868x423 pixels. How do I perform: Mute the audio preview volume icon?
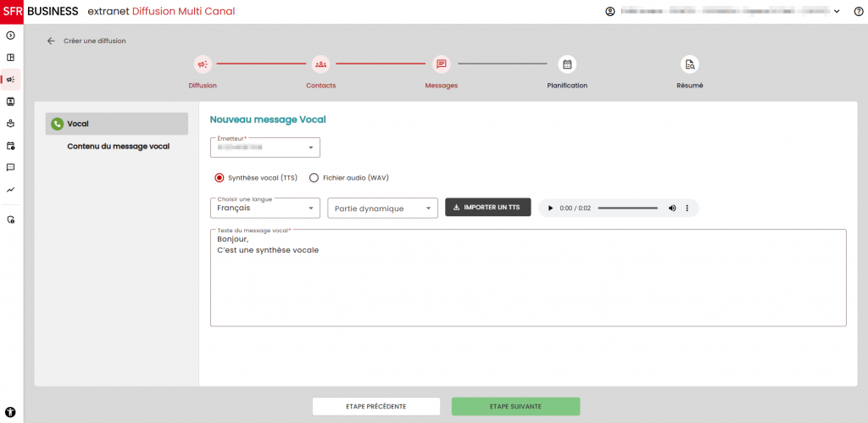click(672, 208)
